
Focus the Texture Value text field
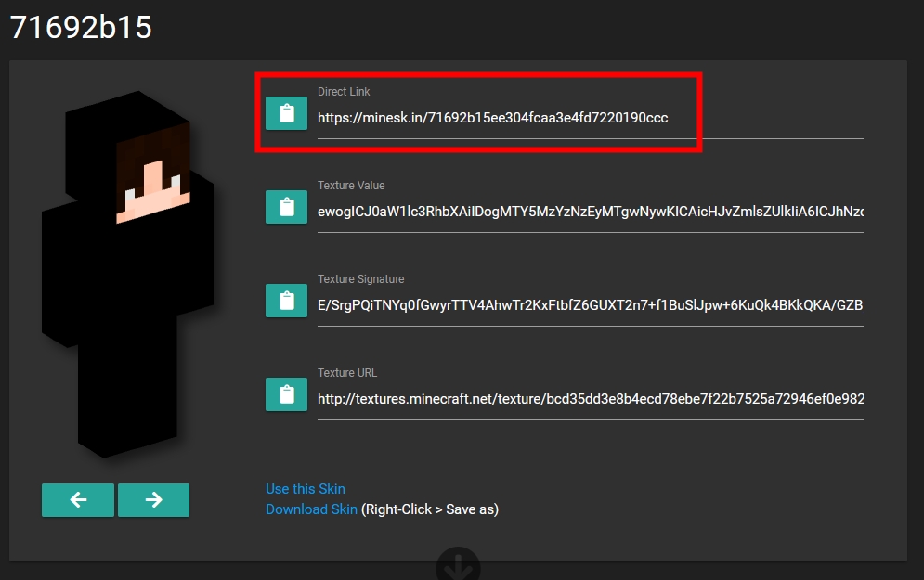point(589,213)
